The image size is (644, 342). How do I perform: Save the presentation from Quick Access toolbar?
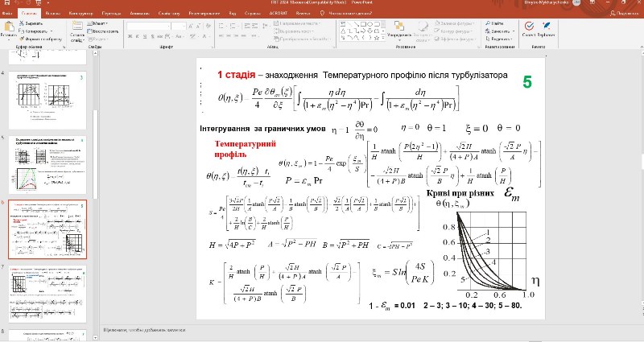pos(7,2)
